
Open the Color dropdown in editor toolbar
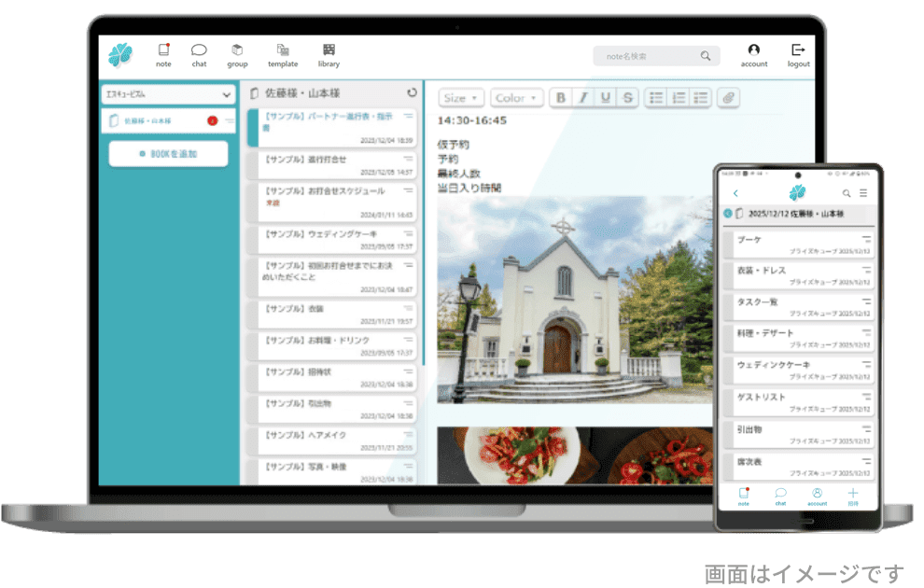click(x=516, y=98)
